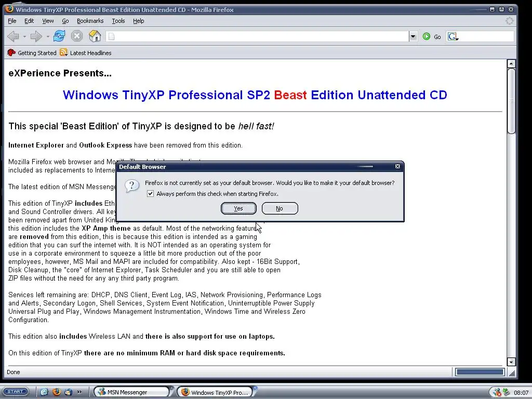Open the Bookmarks menu
This screenshot has height=399, width=532.
(90, 21)
